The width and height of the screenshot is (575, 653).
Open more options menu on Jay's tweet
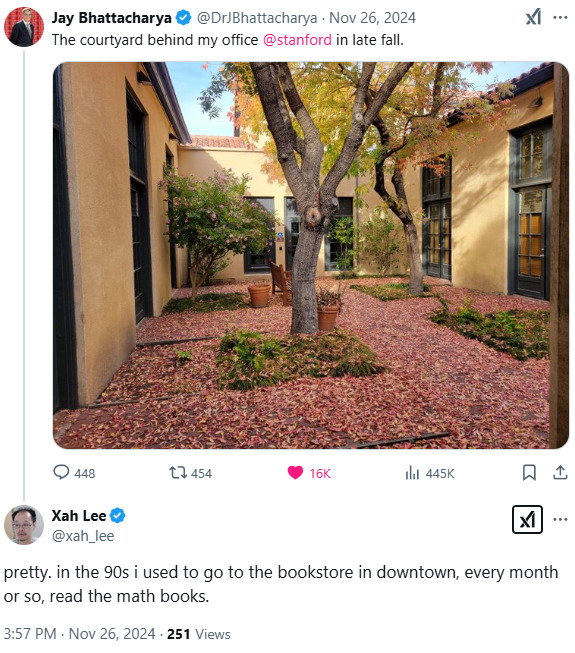560,17
